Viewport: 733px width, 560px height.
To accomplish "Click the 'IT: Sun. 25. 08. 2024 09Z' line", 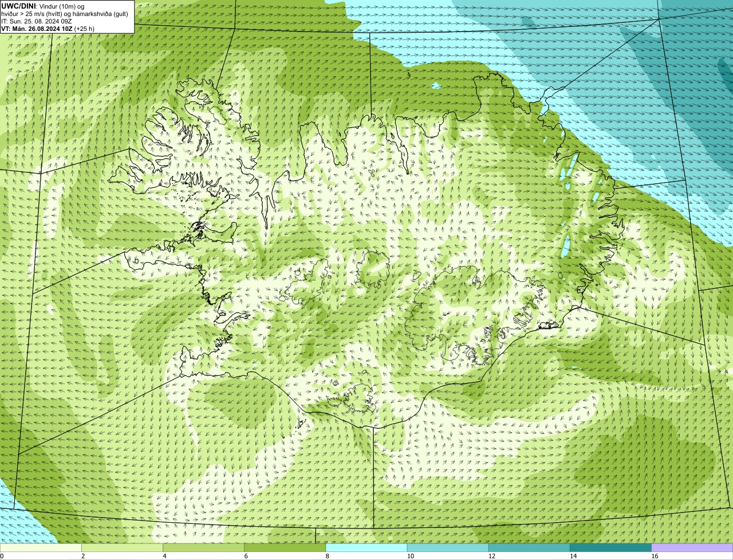I will tap(36, 21).
